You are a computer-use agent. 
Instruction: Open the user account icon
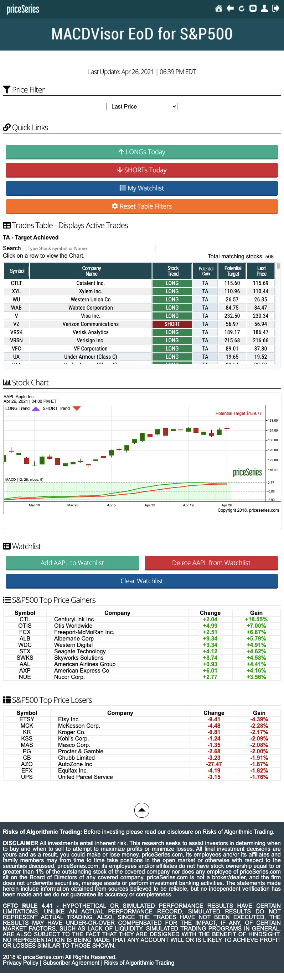[264, 9]
